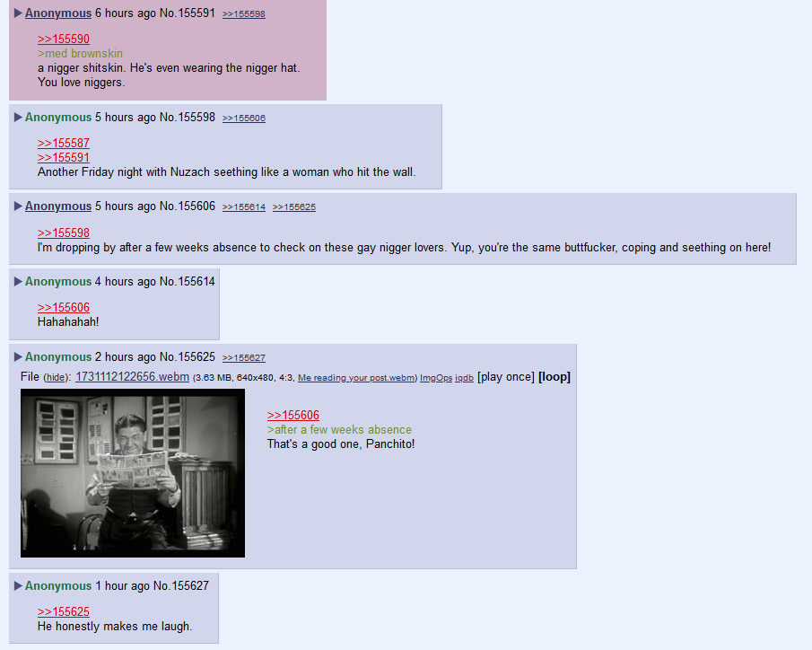Open the file link 1731112122656.webm
This screenshot has width=812, height=650.
pos(132,377)
